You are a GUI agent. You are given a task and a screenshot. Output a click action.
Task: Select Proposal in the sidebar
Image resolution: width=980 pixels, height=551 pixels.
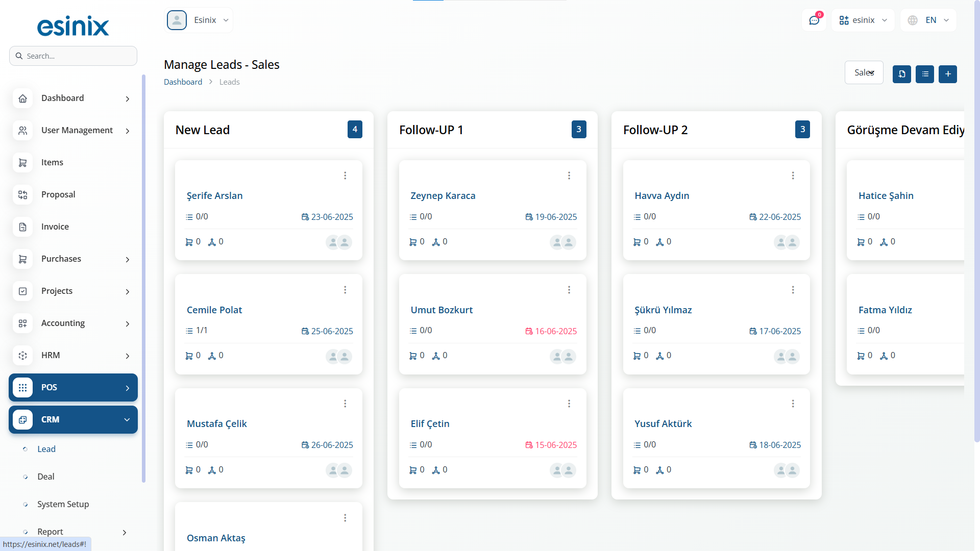coord(58,194)
